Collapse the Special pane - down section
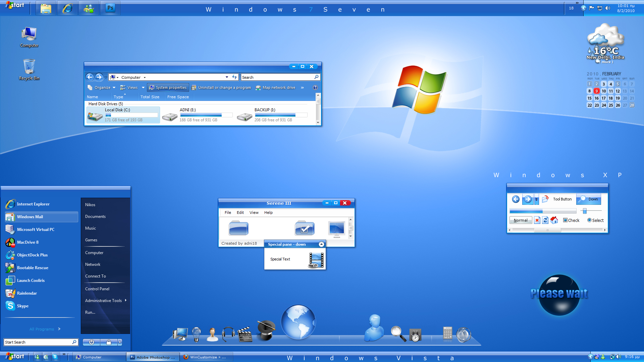The width and height of the screenshot is (644, 362). pyautogui.click(x=321, y=244)
